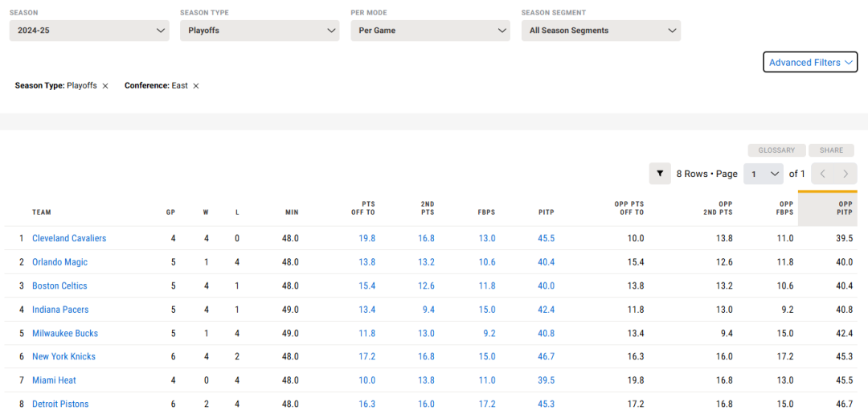The height and width of the screenshot is (419, 868).
Task: Click Celtics PITP value 40.0
Action: tap(546, 286)
